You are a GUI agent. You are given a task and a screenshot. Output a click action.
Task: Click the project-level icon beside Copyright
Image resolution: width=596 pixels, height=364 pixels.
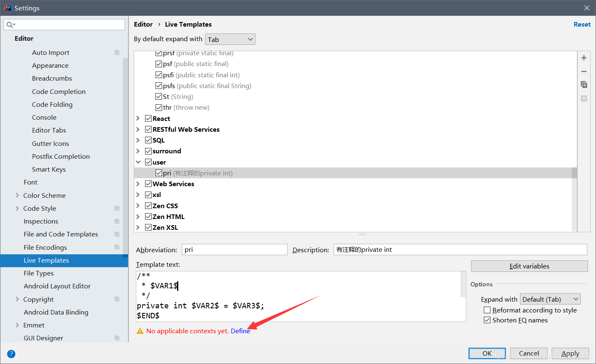tap(117, 299)
